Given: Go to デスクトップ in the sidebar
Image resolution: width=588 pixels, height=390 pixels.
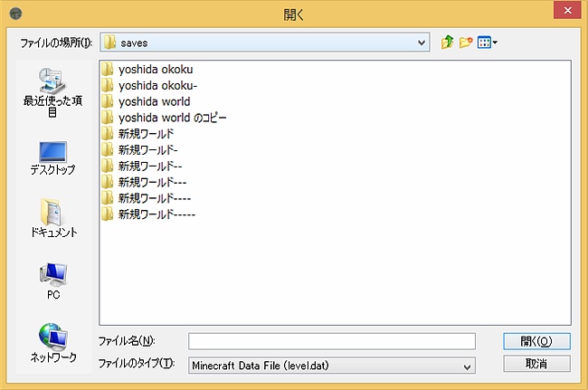Looking at the screenshot, I should [52, 157].
